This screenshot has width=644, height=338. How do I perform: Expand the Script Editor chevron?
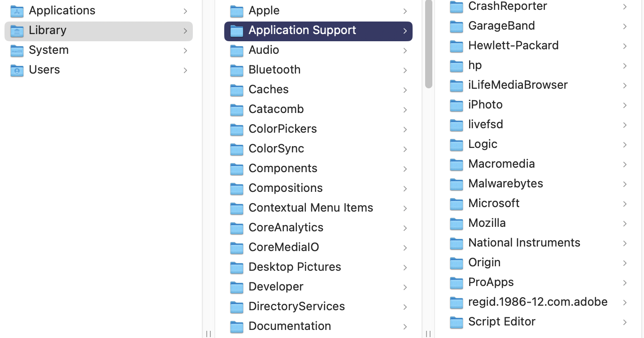point(625,322)
